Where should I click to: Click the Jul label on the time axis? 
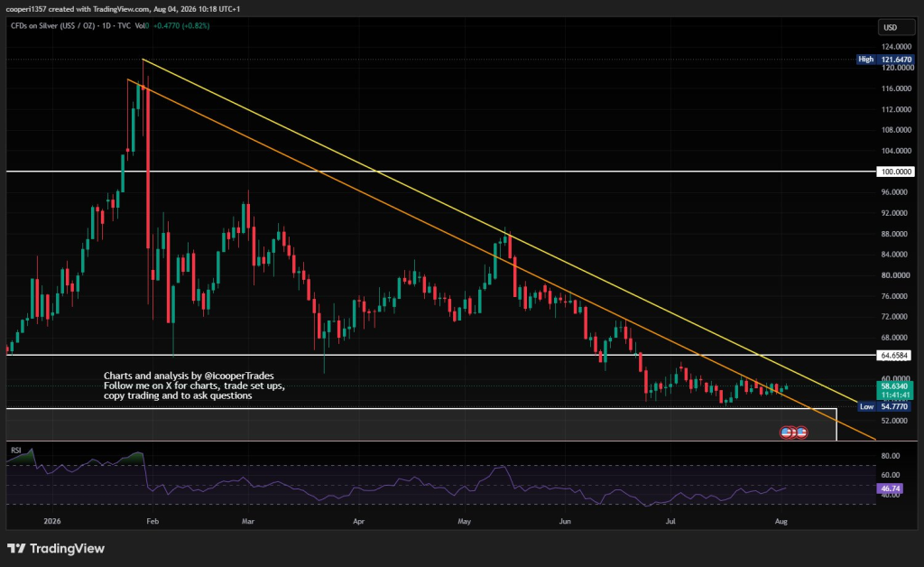tap(670, 522)
